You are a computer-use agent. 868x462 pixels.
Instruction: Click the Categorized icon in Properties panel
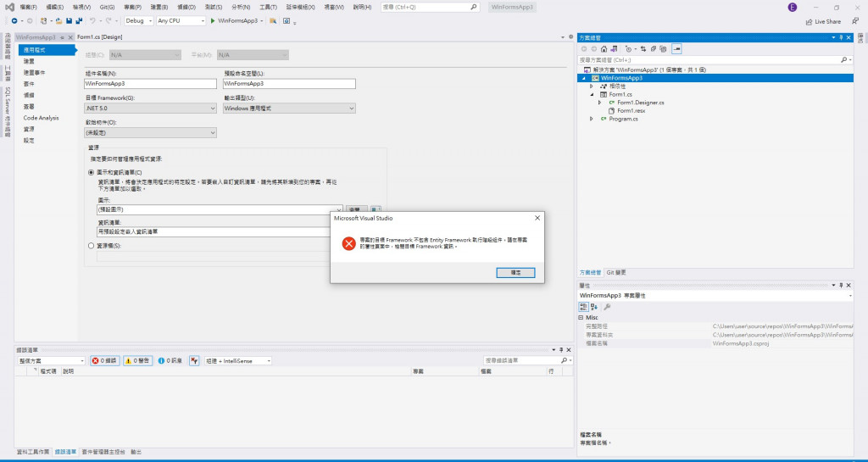click(583, 307)
